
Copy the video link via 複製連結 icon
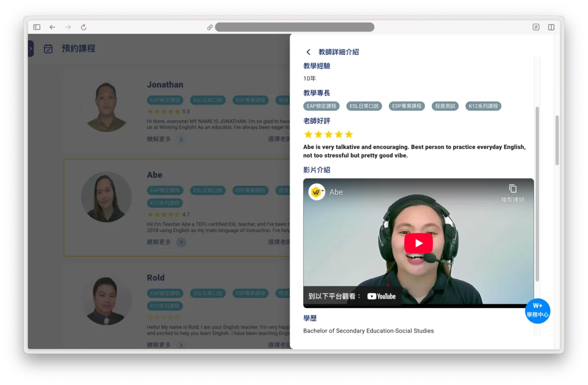coord(513,189)
